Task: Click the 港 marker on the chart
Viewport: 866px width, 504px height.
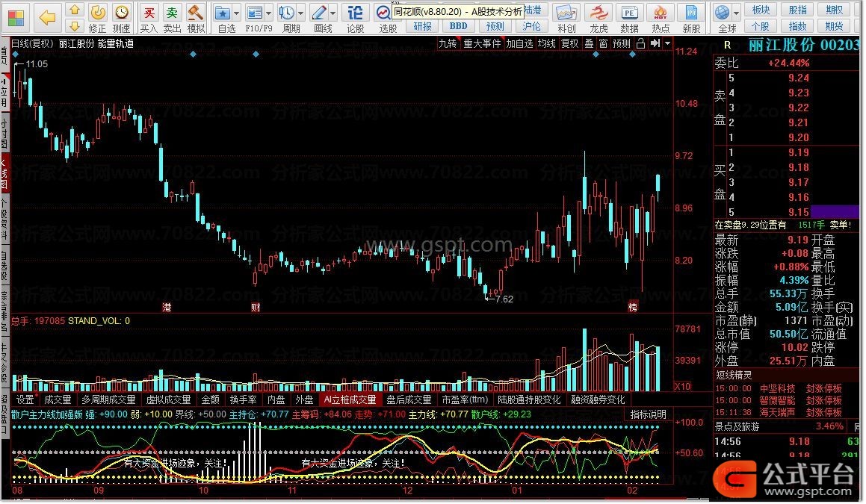Action: pyautogui.click(x=167, y=307)
